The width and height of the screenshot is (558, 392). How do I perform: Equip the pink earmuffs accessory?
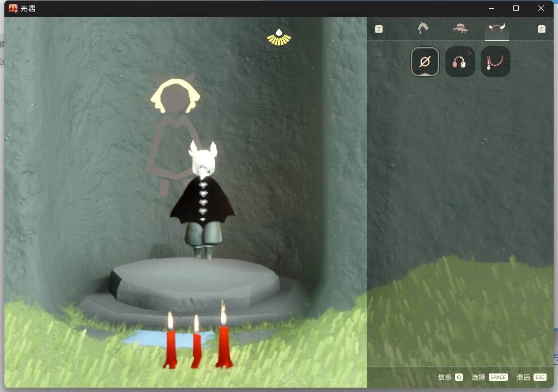coord(460,62)
